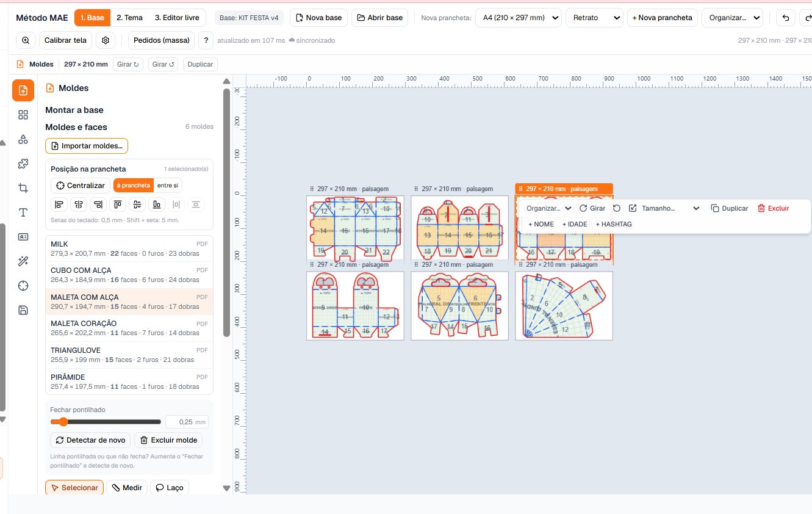Image resolution: width=812 pixels, height=514 pixels.
Task: Open the Moldes panel in the sidebar
Action: (23, 90)
